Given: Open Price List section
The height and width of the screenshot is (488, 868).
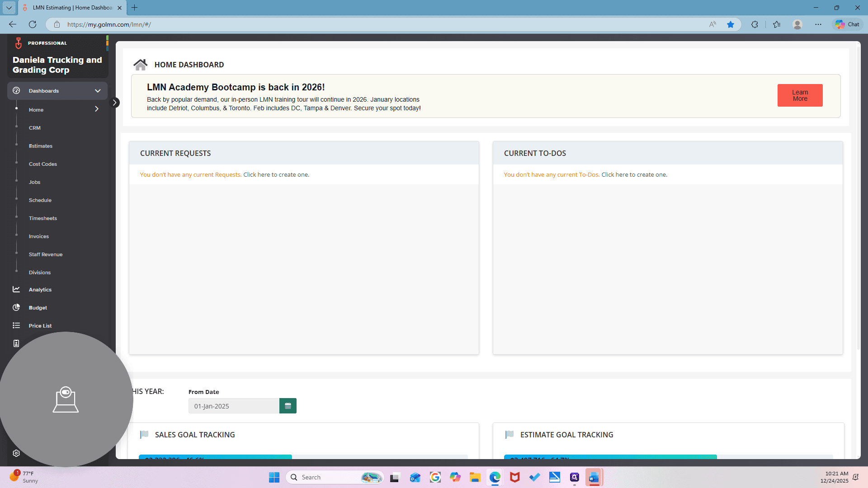Looking at the screenshot, I should (40, 326).
